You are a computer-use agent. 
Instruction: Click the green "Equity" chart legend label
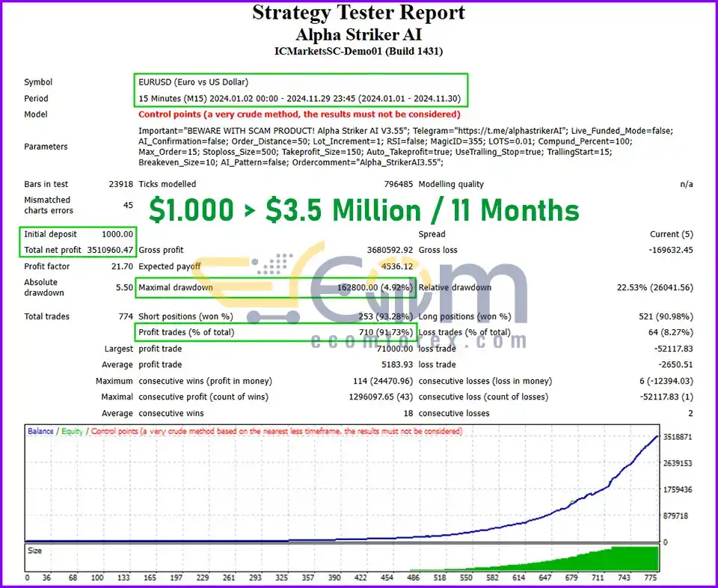pyautogui.click(x=72, y=432)
